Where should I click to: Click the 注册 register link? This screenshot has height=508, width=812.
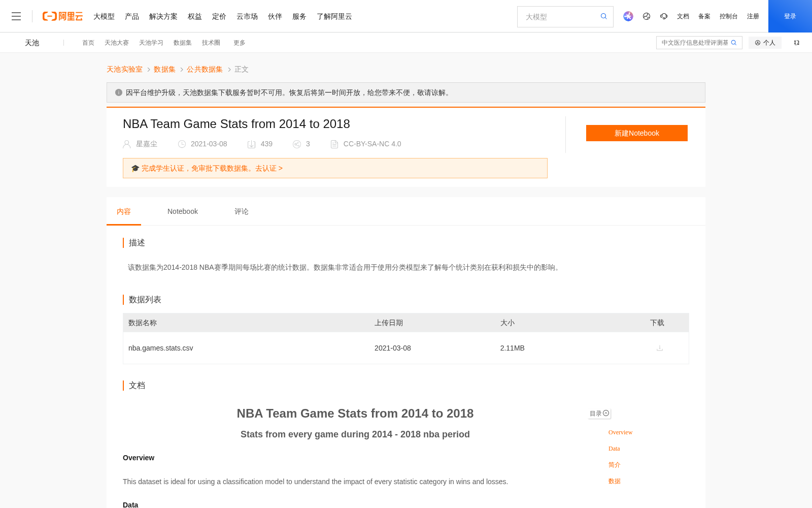(753, 16)
